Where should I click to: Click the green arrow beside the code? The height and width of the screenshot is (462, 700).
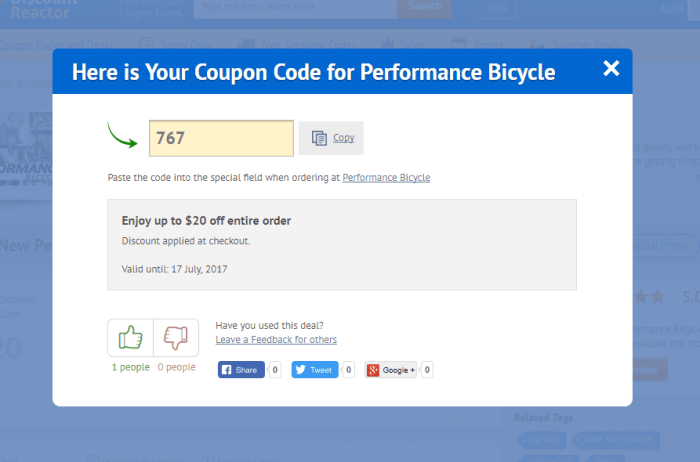coord(124,134)
